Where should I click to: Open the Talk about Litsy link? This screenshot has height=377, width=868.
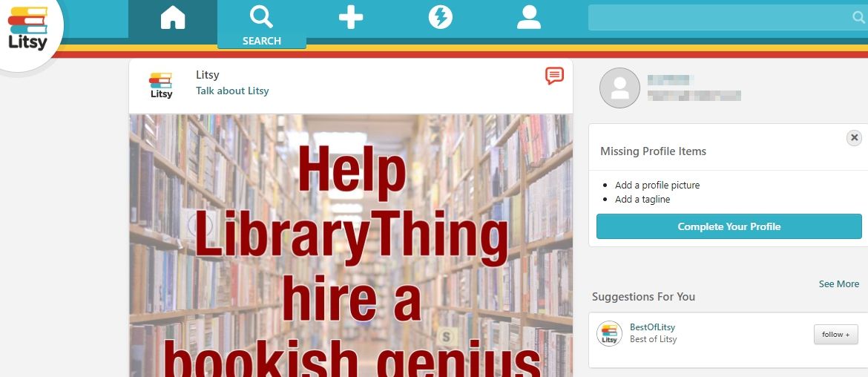[x=232, y=91]
